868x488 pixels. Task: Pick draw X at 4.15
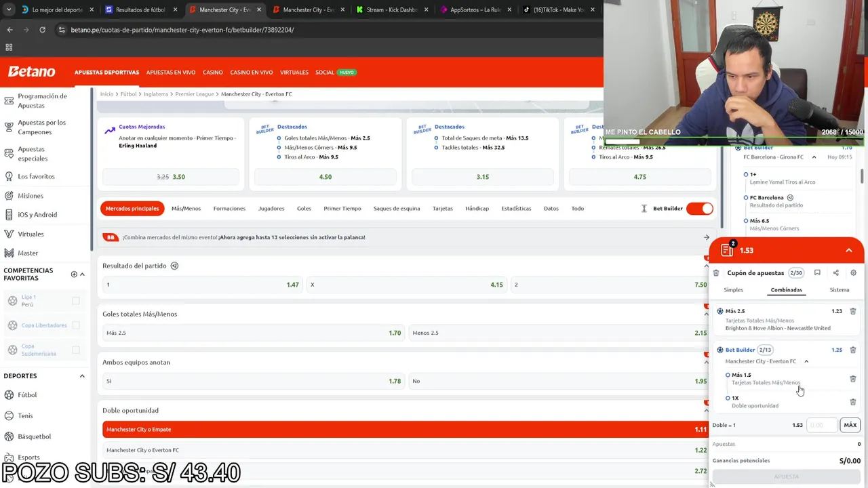(x=406, y=285)
